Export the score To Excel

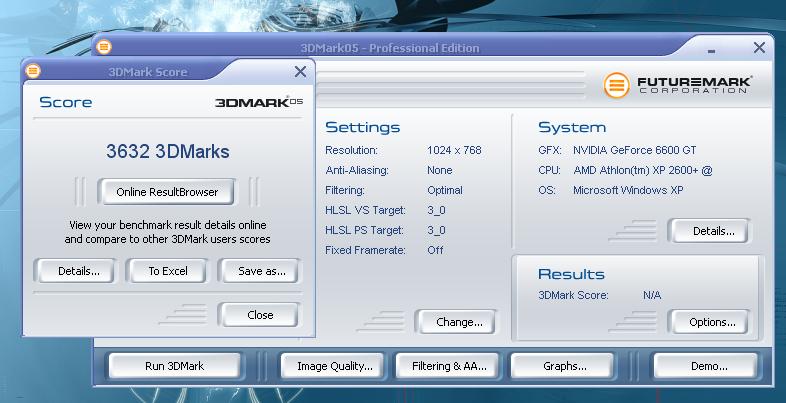coord(168,271)
